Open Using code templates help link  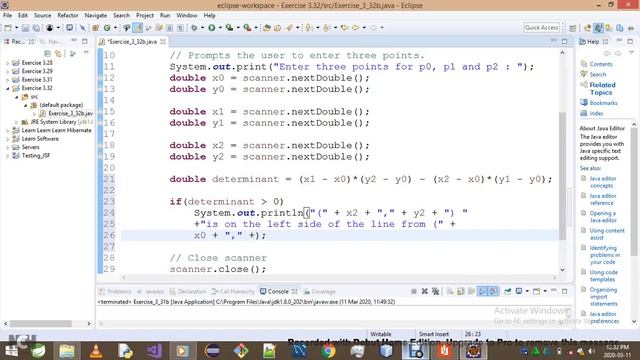point(603,276)
